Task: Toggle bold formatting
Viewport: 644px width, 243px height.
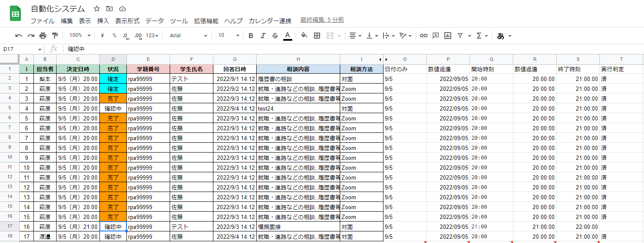Action: point(251,36)
